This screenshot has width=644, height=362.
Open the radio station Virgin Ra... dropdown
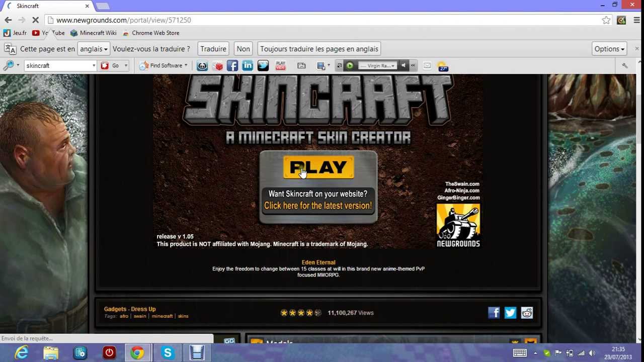(377, 65)
